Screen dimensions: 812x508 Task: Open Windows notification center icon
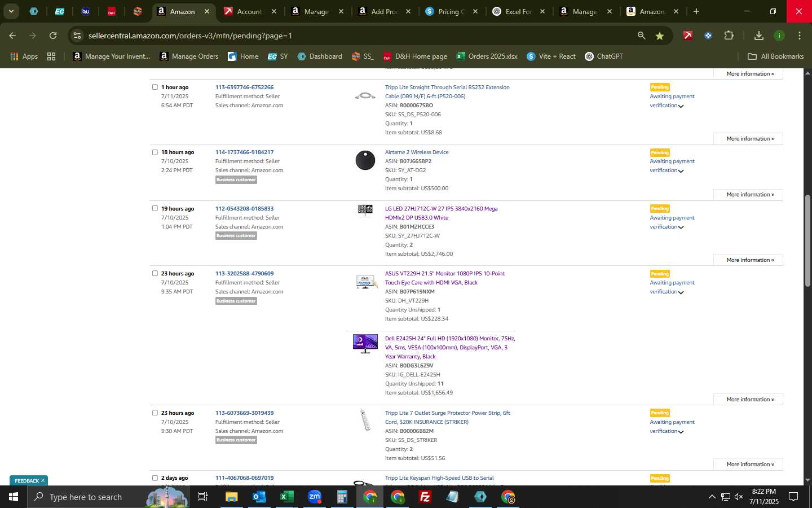pyautogui.click(x=793, y=497)
